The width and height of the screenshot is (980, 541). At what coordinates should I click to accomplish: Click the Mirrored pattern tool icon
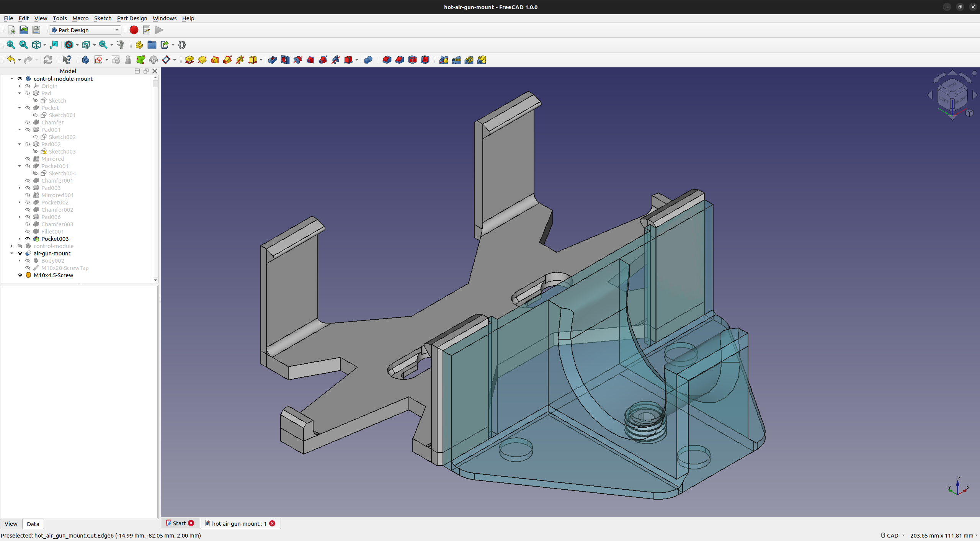[x=443, y=60]
